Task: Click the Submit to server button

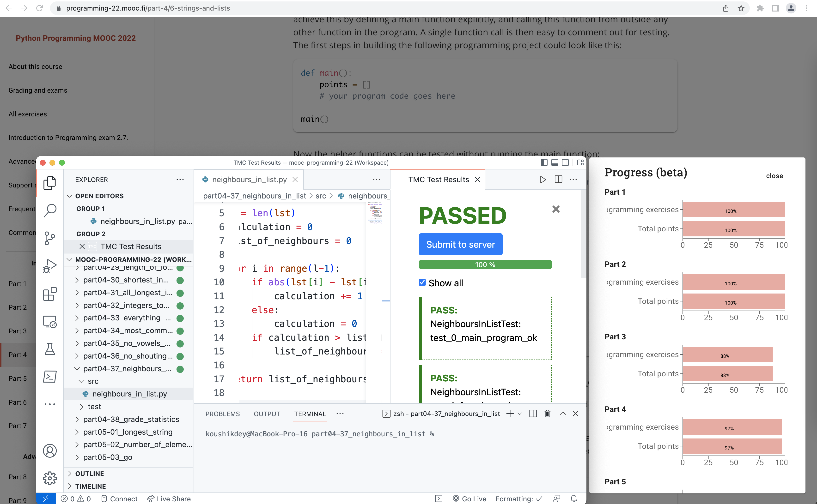Action: pyautogui.click(x=460, y=244)
